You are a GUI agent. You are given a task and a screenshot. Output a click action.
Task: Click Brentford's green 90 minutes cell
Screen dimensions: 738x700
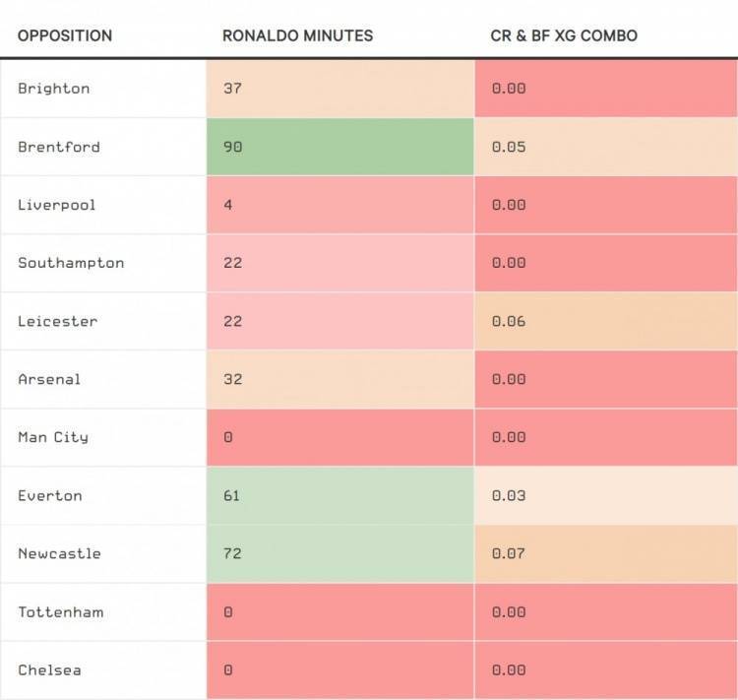pyautogui.click(x=339, y=147)
